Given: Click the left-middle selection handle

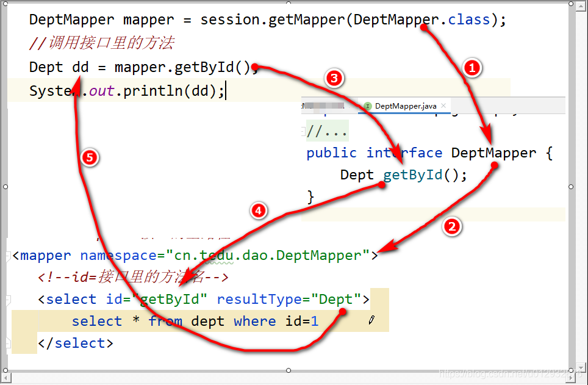Looking at the screenshot, I should pos(5,187).
